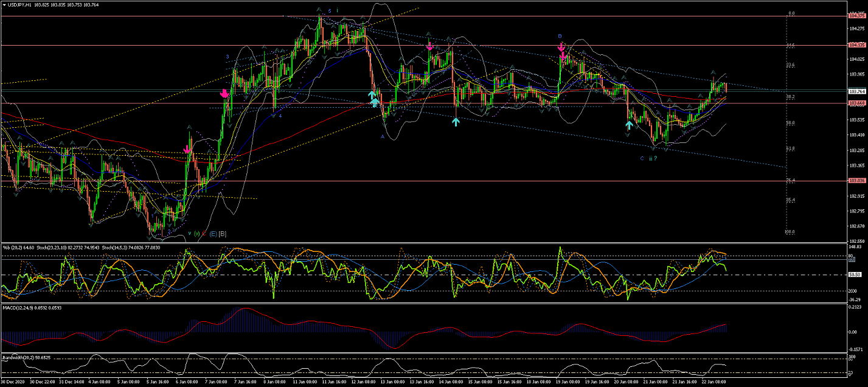Click the lowest pink down arrow near 6 Jan
This screenshot has height=387, width=868.
[x=188, y=148]
